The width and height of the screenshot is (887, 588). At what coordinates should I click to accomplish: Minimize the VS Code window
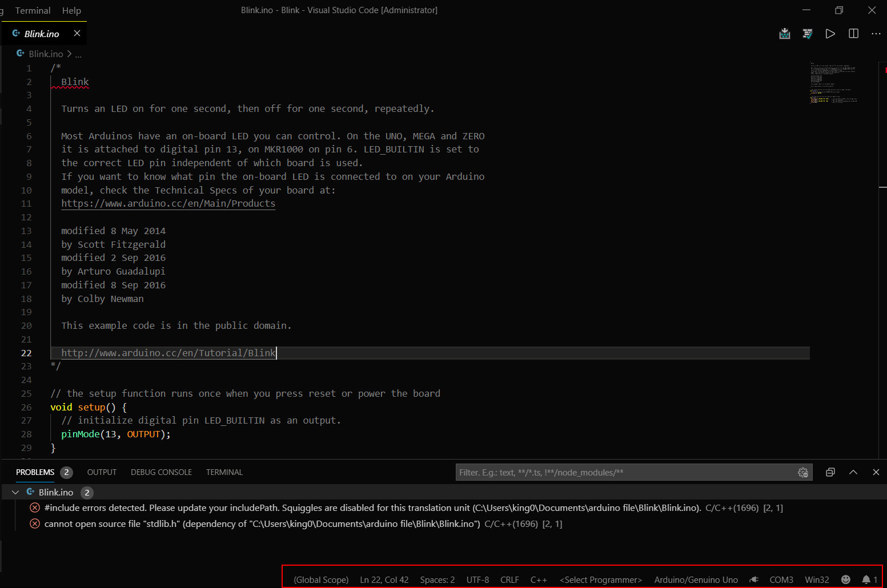point(806,10)
